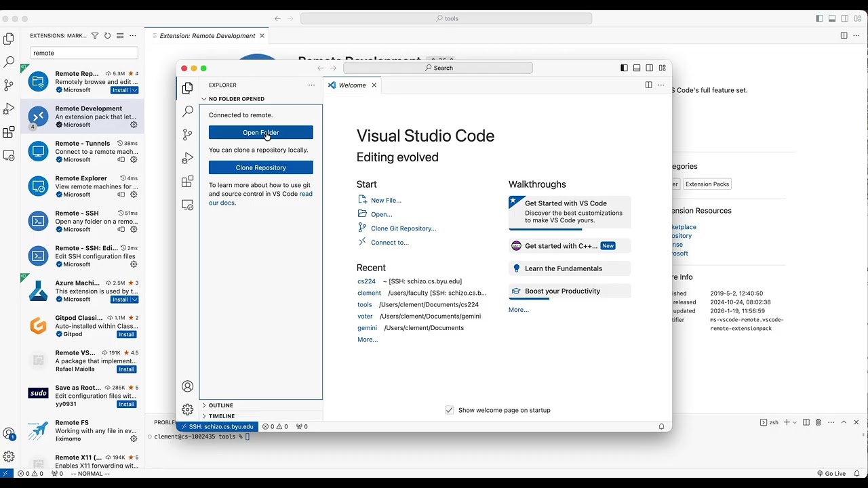The image size is (868, 488).
Task: Select Remote - SSH extension in list
Action: (82, 221)
